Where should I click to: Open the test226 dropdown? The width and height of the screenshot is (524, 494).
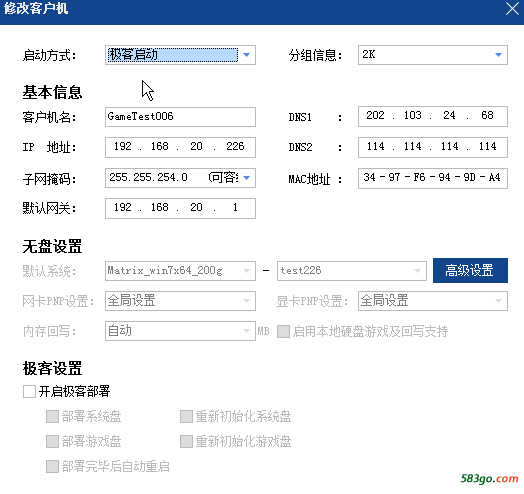click(x=352, y=271)
